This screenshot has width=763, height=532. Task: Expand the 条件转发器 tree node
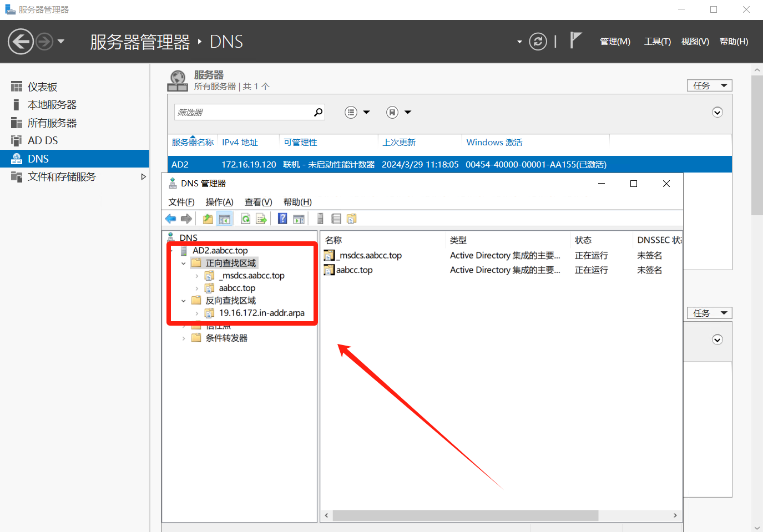(x=184, y=338)
